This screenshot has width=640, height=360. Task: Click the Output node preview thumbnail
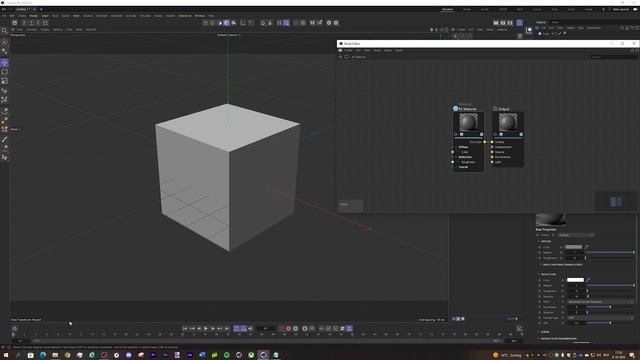point(508,122)
